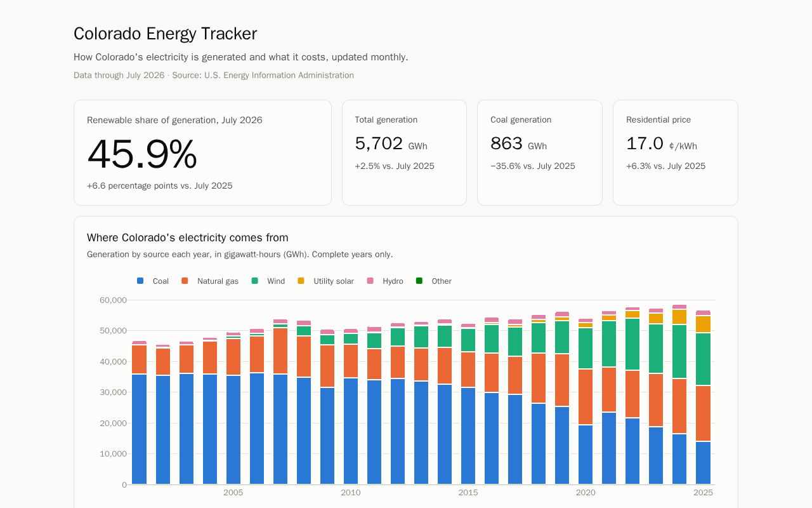Click the Residential price 17.0 value
This screenshot has width=812, height=508.
click(x=645, y=144)
